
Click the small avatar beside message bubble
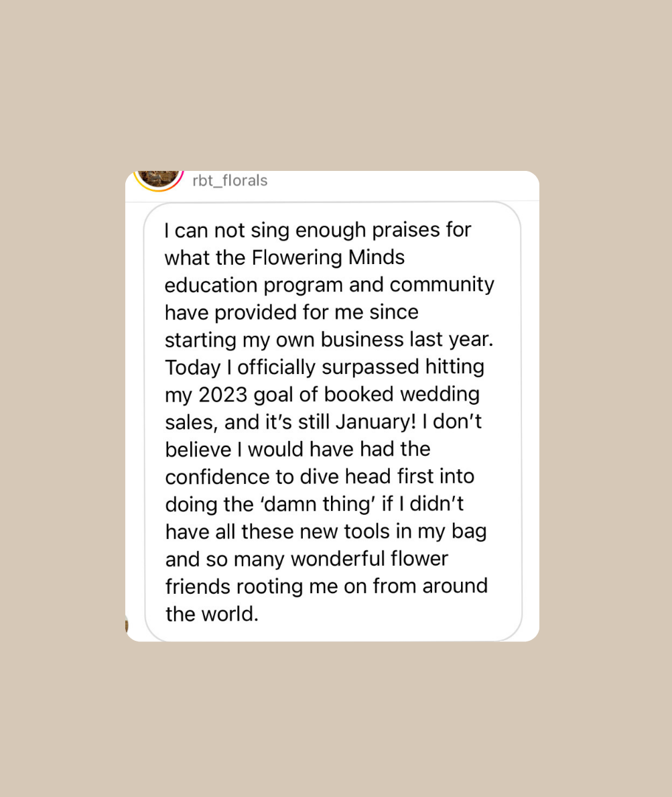click(127, 623)
